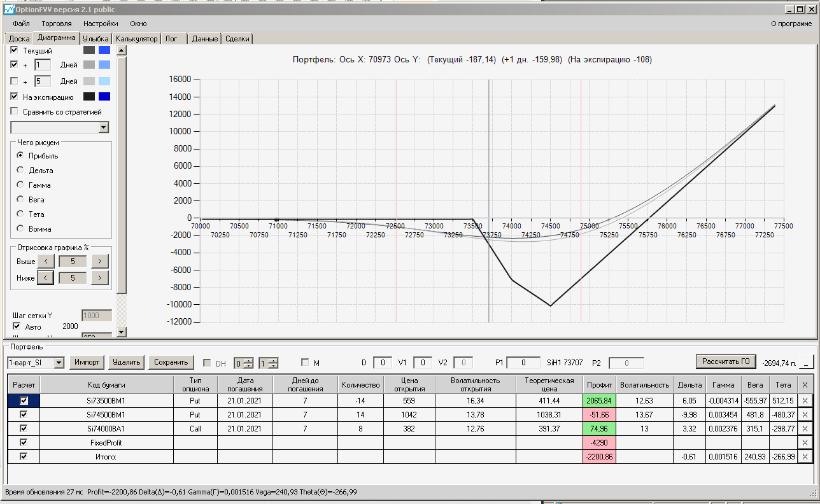This screenshot has width=820, height=504.
Task: Click the spin box showing 0 after DH
Action: tap(244, 363)
